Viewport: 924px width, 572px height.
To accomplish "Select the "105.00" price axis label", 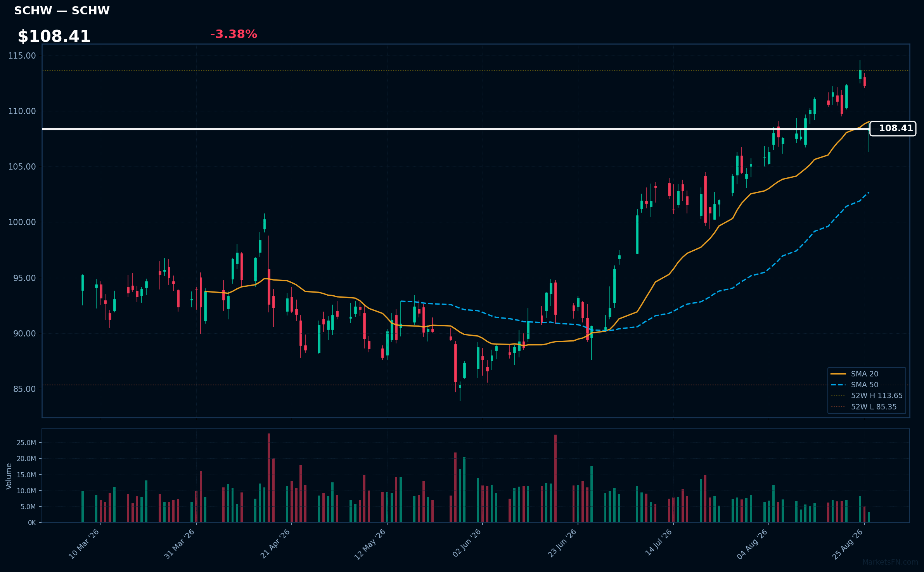I will (22, 167).
